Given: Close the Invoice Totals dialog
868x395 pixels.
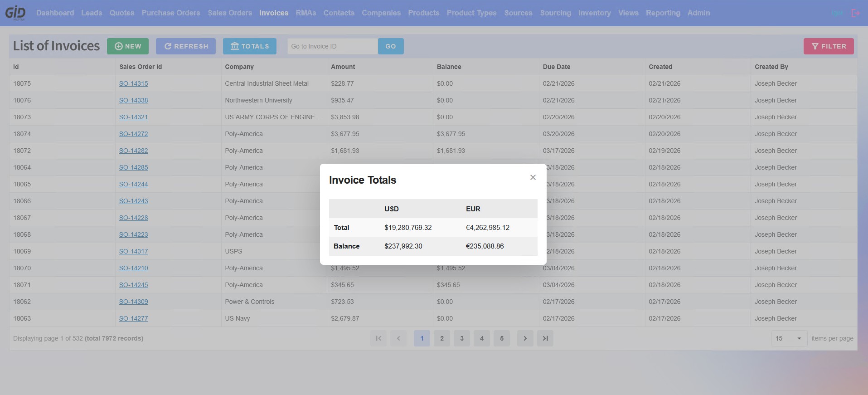Looking at the screenshot, I should (533, 177).
